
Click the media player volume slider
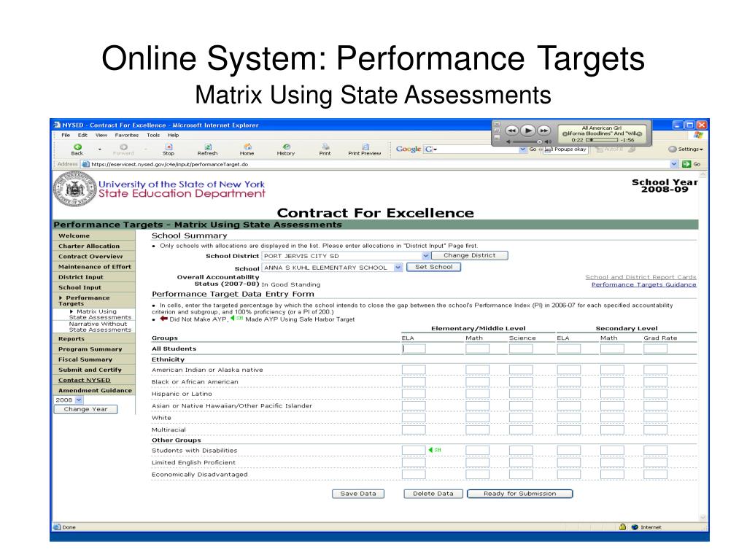pyautogui.click(x=527, y=142)
